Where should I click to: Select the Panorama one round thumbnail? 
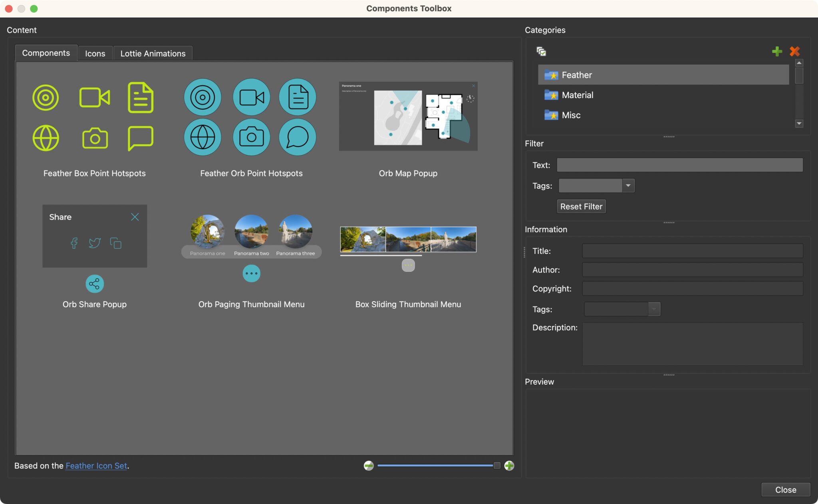tap(207, 231)
